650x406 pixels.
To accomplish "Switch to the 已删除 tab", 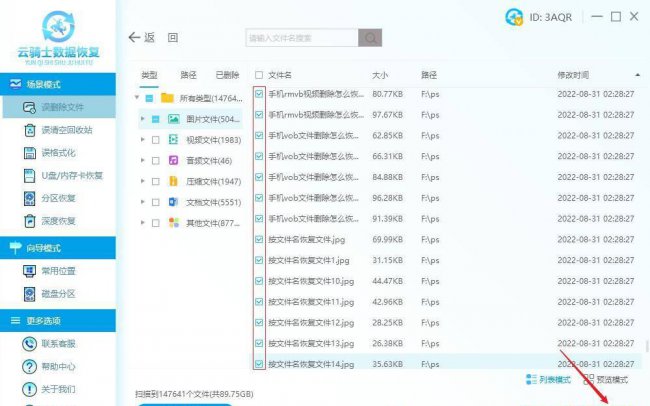I will coord(227,75).
